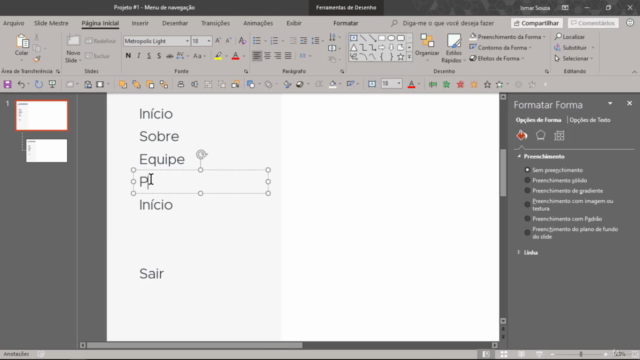Click the redo icon in quick access
This screenshot has width=640, height=360.
click(x=39, y=84)
